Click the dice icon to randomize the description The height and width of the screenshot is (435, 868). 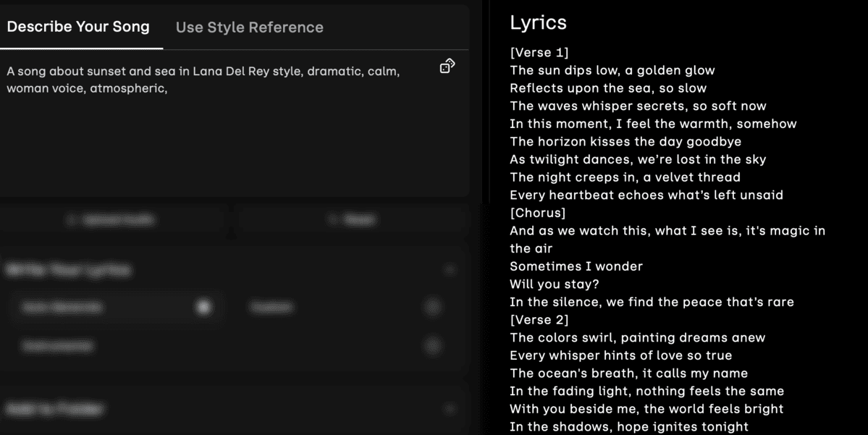point(447,67)
